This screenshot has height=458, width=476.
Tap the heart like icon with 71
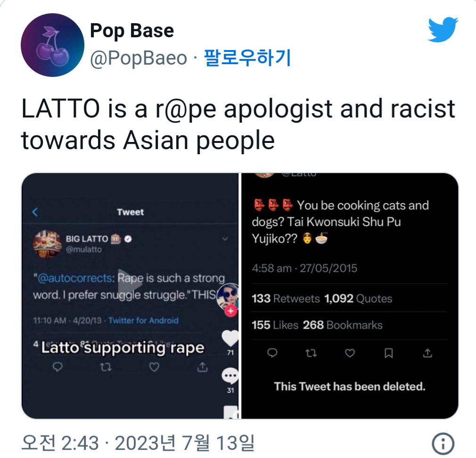230,338
